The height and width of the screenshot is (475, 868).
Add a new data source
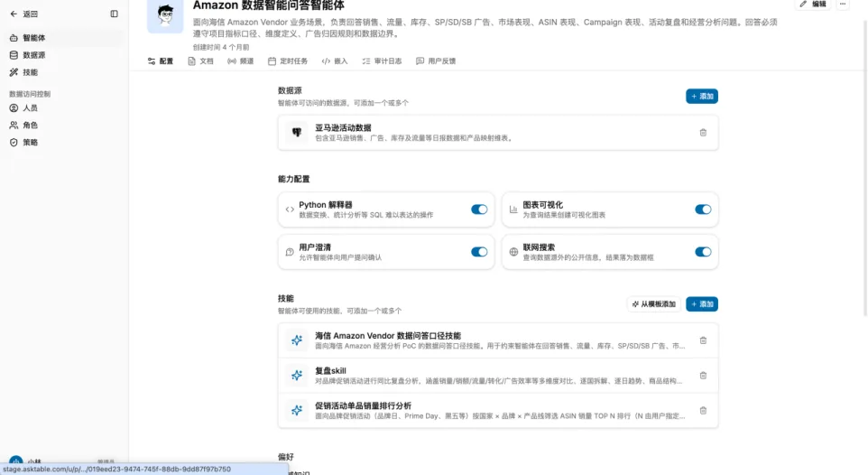pyautogui.click(x=702, y=97)
